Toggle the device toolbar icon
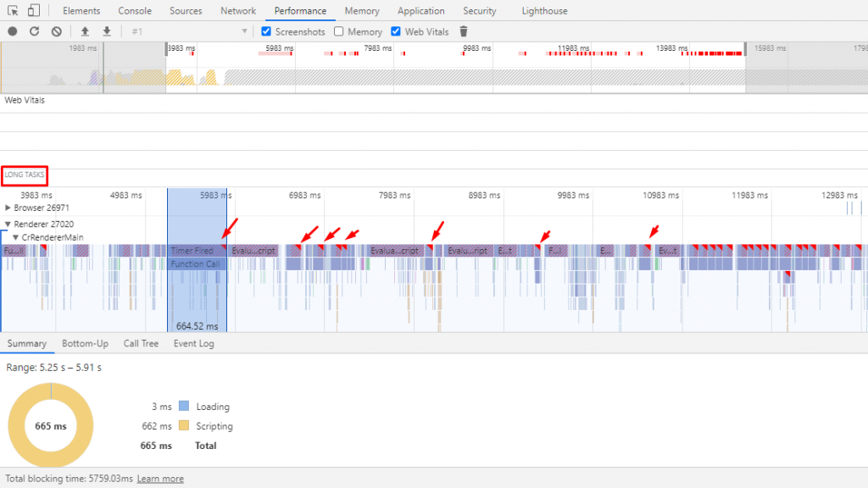The height and width of the screenshot is (488, 868). pyautogui.click(x=34, y=10)
